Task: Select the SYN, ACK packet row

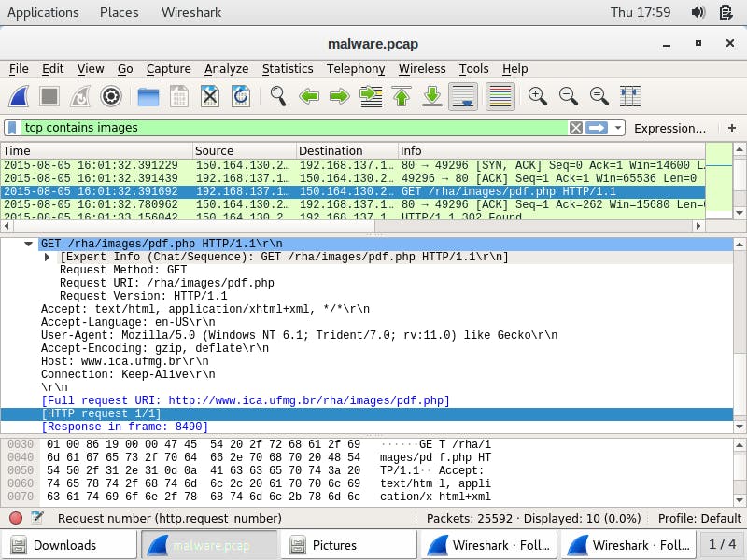Action: click(x=353, y=165)
